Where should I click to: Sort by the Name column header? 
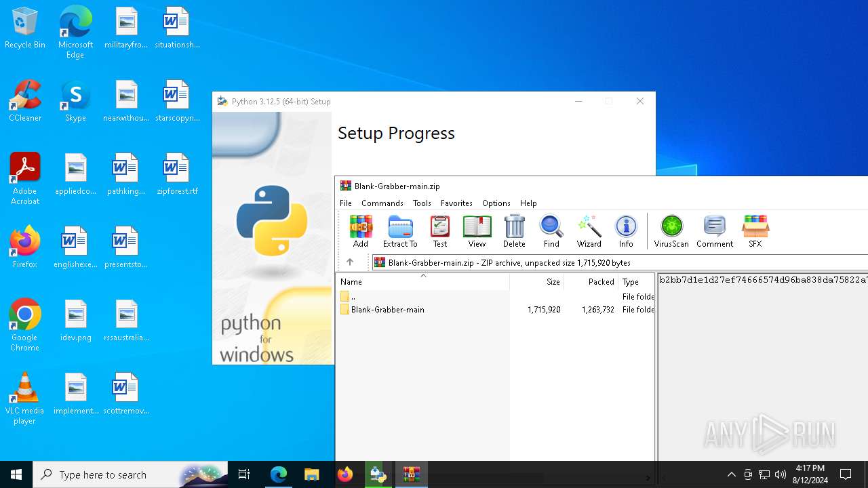(423, 282)
